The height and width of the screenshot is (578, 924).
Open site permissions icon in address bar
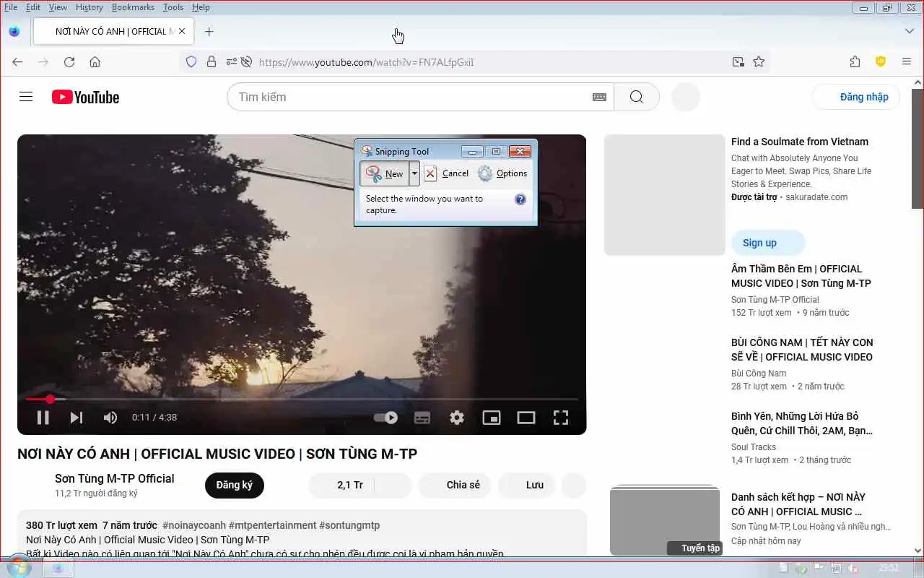(x=231, y=62)
